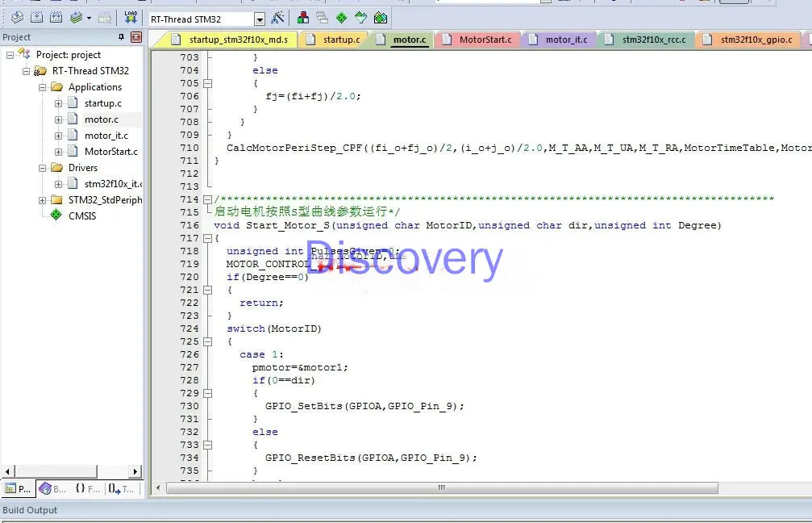This screenshot has width=812, height=523.
Task: Click project tree scrollbar right arrow
Action: pos(135,471)
